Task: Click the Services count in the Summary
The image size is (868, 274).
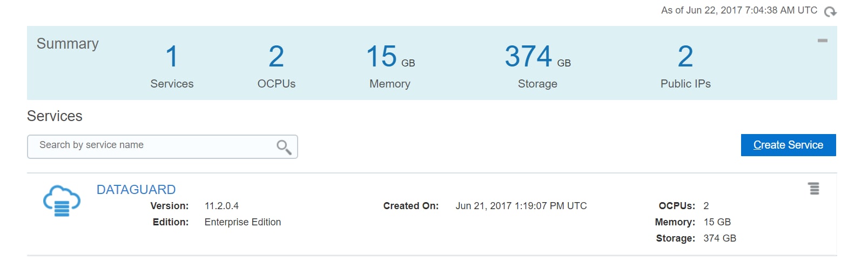Action: [x=172, y=57]
